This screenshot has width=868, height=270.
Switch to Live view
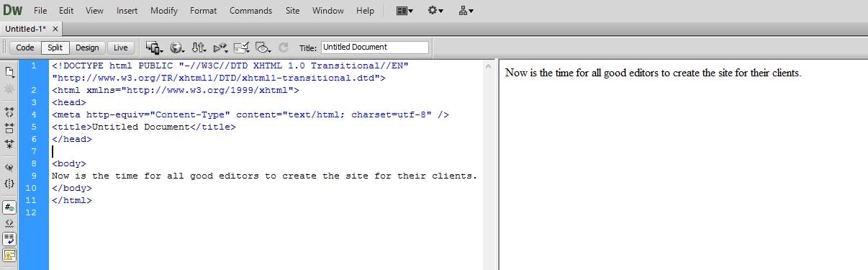coord(120,48)
